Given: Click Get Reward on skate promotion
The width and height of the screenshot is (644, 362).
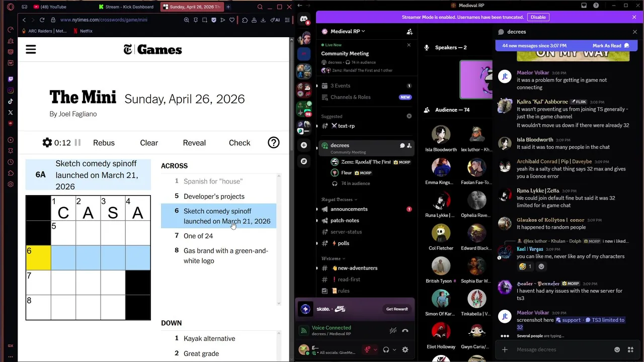Looking at the screenshot, I should (x=397, y=309).
